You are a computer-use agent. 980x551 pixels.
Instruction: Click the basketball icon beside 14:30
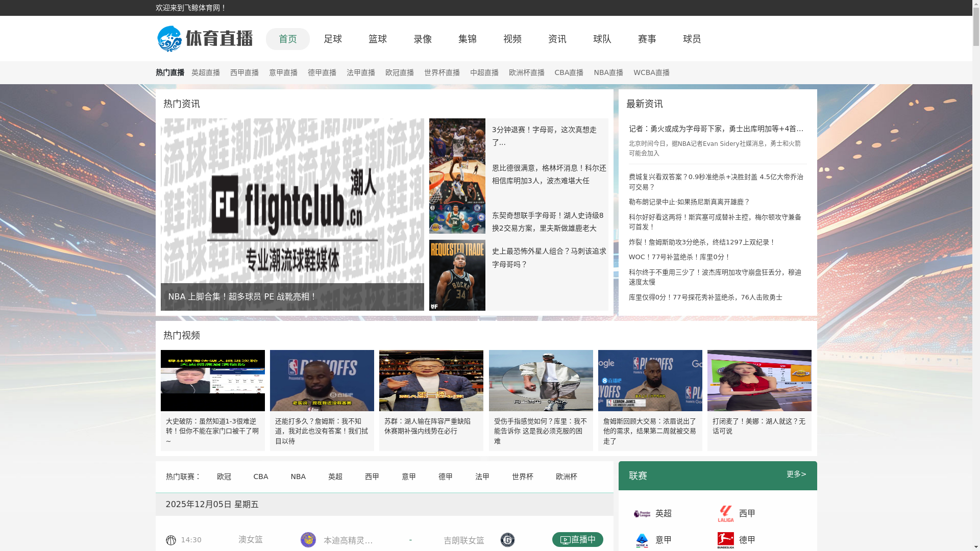(171, 540)
